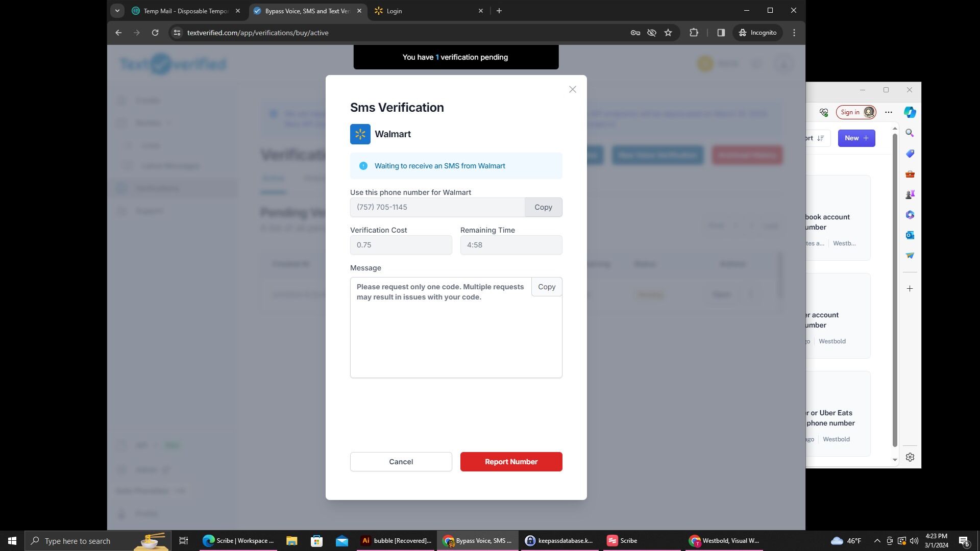Open a new Chrome tab
The width and height of the screenshot is (980, 551).
pos(499,11)
